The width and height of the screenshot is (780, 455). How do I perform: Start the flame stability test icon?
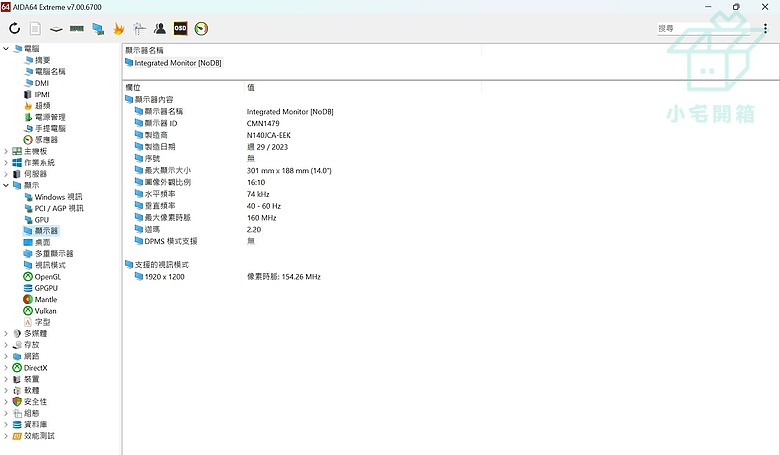tap(118, 29)
